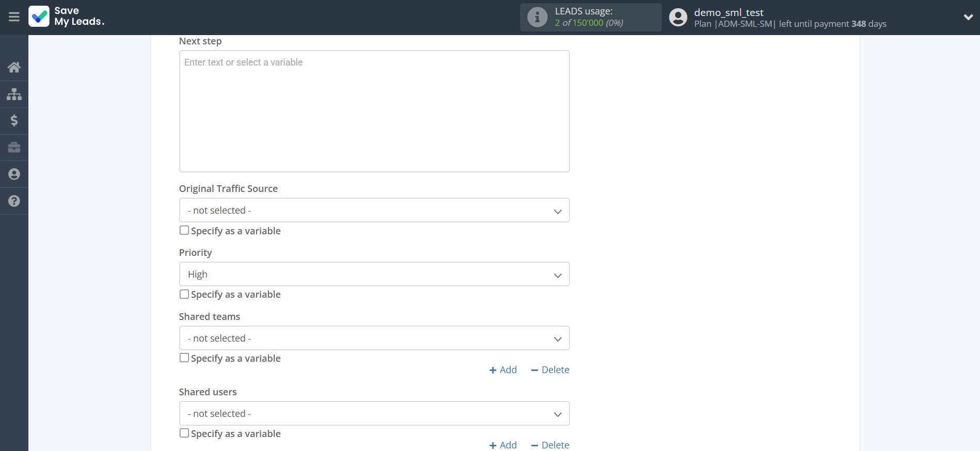Open the Shared users dropdown

click(x=374, y=414)
